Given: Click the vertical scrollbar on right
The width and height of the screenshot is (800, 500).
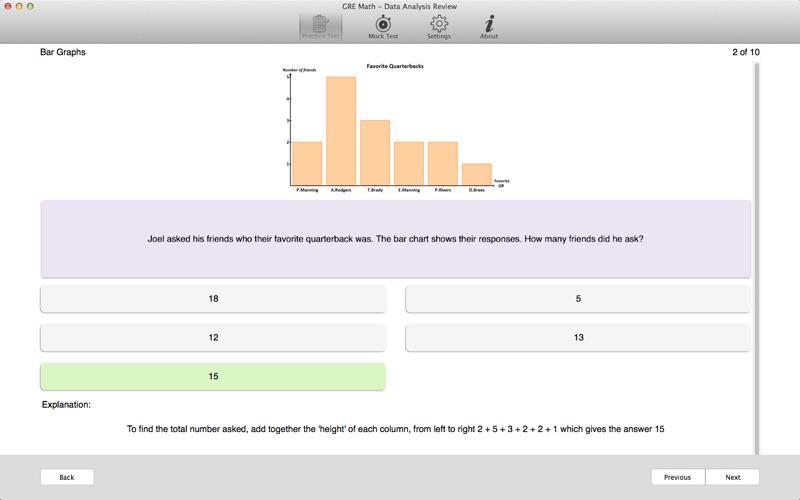Looking at the screenshot, I should tap(757, 258).
